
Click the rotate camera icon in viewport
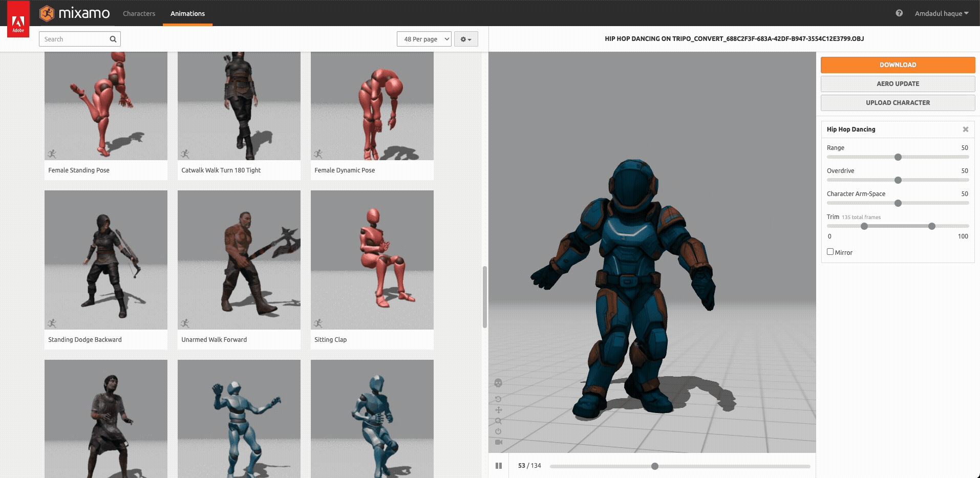point(498,399)
